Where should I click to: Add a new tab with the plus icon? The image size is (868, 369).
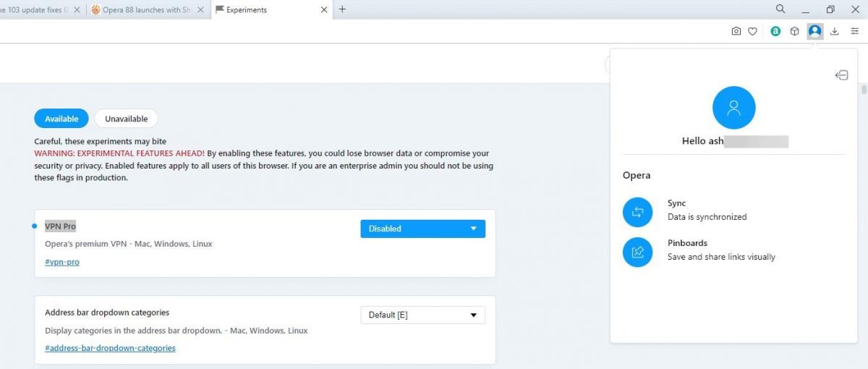[342, 9]
